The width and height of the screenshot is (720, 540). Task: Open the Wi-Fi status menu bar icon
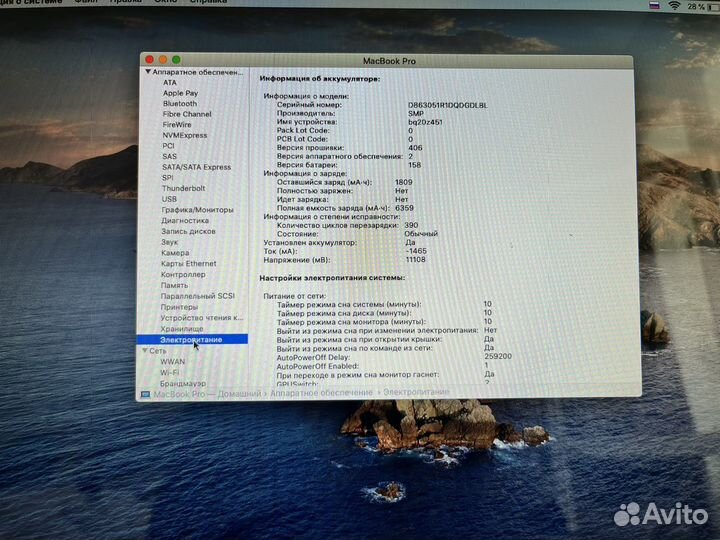coord(675,6)
